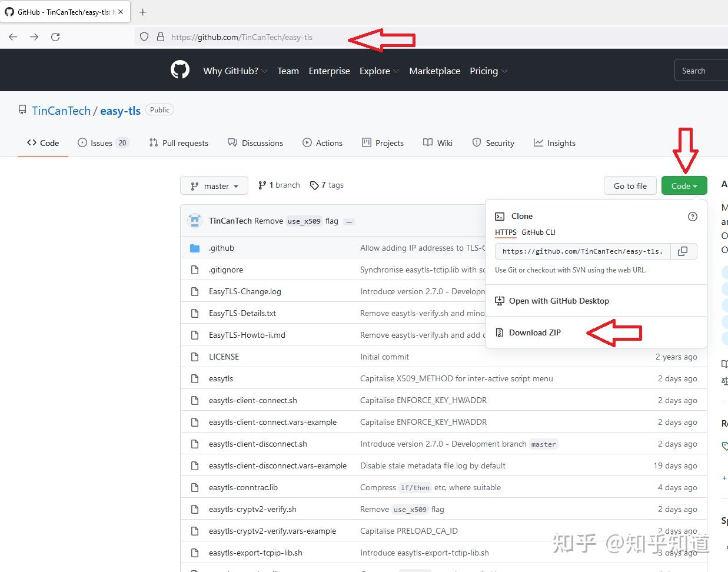Open the Wiki for this repository
Screen dimensions: 728x572
tap(438, 142)
